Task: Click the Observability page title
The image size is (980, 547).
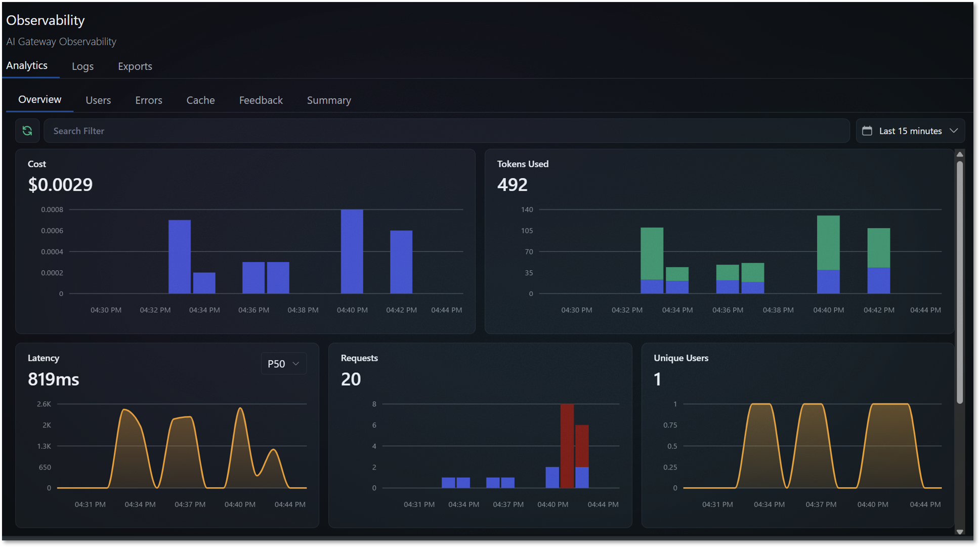Action: 46,20
